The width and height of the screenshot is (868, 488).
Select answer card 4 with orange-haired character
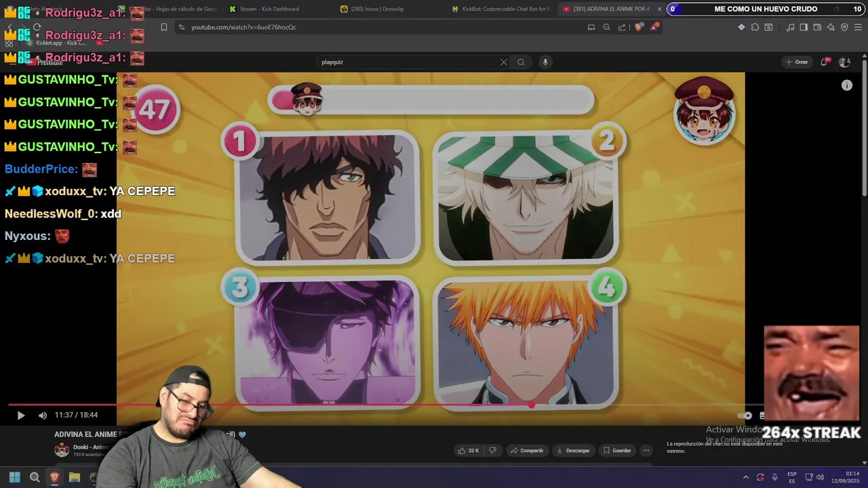point(526,342)
